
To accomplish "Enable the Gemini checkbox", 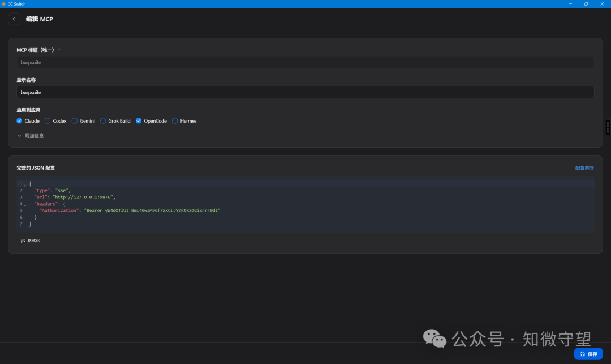I will click(75, 121).
